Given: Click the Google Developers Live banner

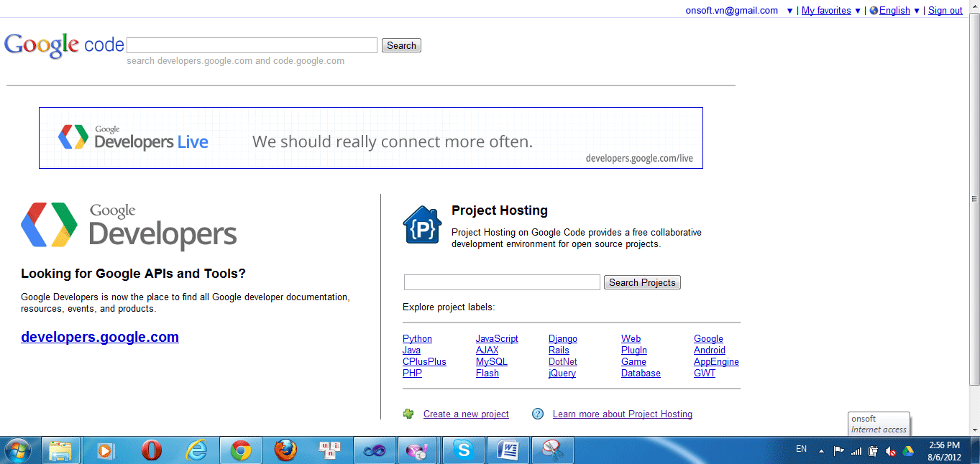Looking at the screenshot, I should [x=371, y=138].
